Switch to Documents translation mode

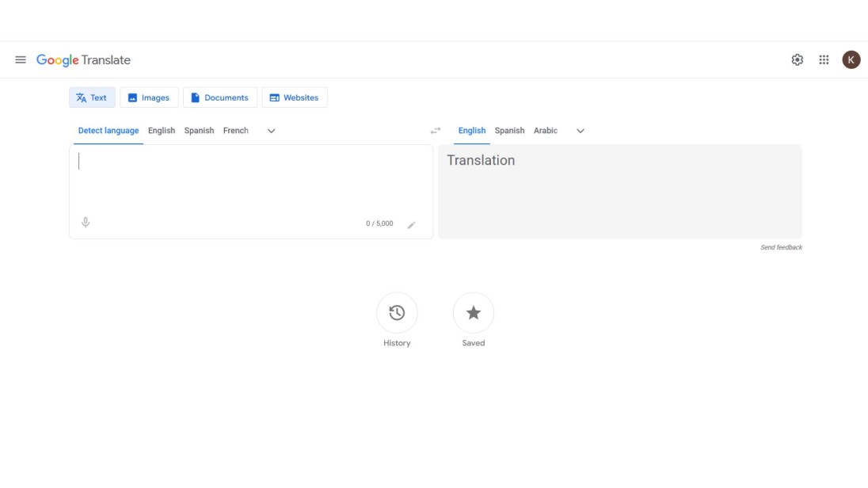[219, 97]
